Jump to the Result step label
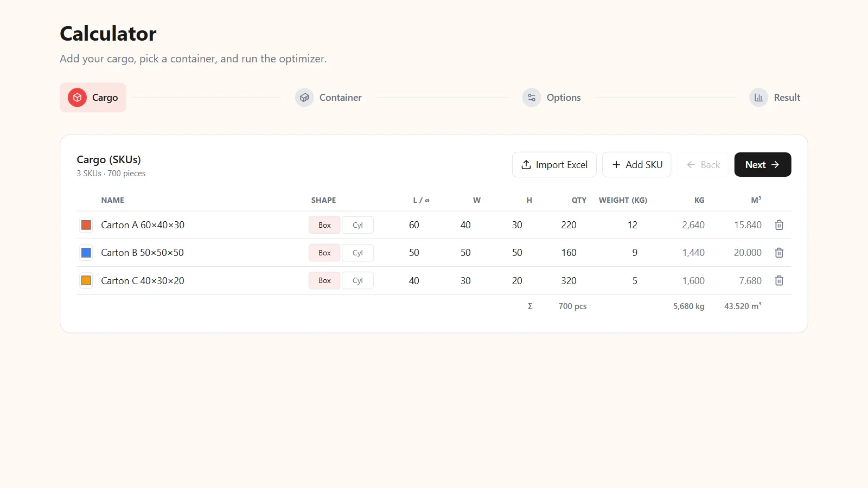The height and width of the screenshot is (488, 868). click(787, 98)
